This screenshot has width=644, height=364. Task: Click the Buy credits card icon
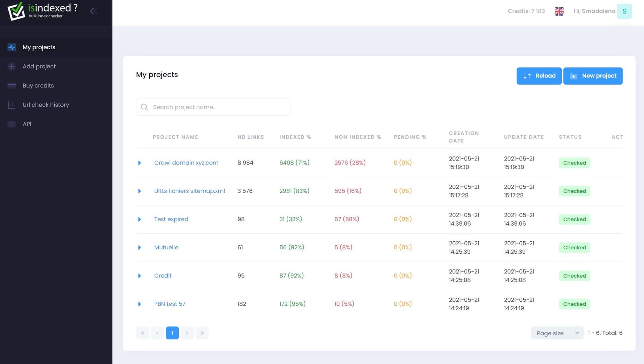coord(12,85)
